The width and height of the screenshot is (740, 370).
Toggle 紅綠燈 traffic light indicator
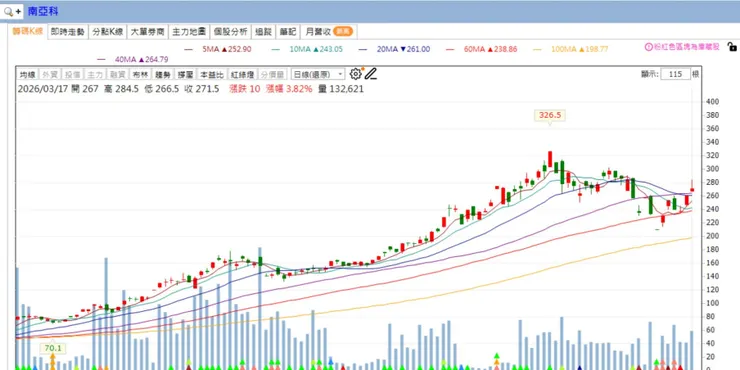tap(242, 75)
